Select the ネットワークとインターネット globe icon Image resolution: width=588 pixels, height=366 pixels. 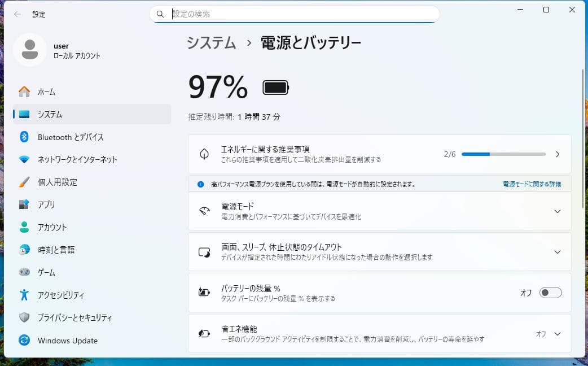pos(24,160)
